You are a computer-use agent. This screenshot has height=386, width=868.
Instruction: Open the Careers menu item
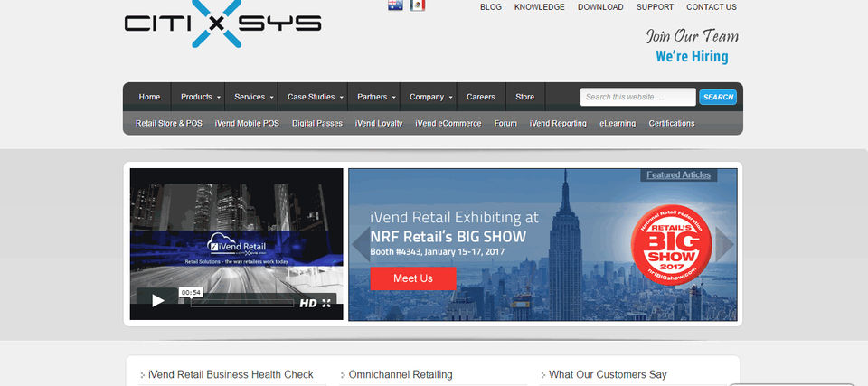point(480,97)
